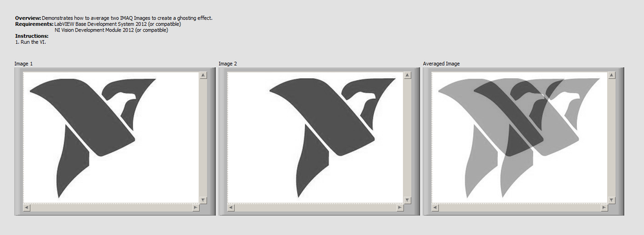The image size is (644, 235).
Task: Click the scroll down arrow in Image 1
Action: [203, 200]
